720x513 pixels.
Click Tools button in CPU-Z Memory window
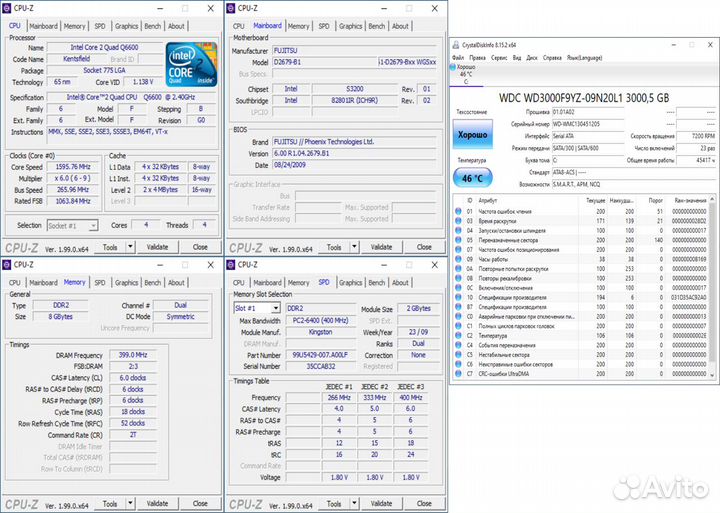110,504
